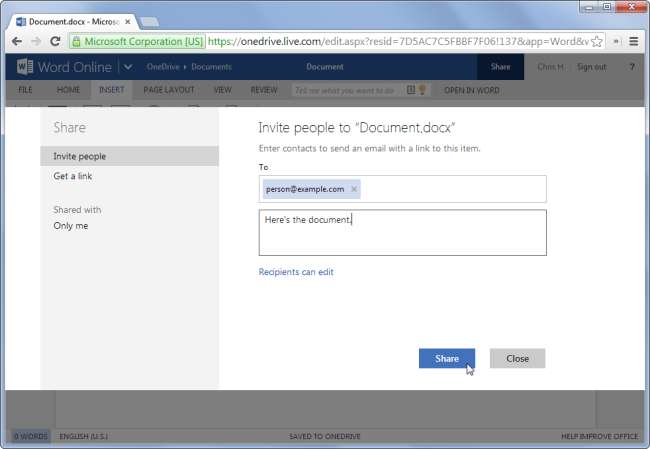Go to OneDrive breadcrumb link

coord(163,67)
